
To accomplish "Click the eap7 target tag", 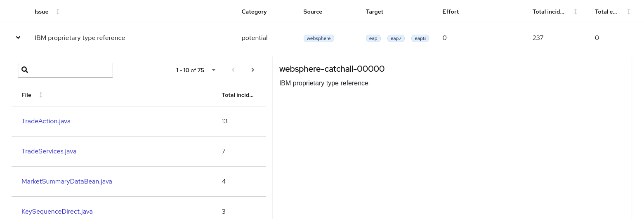I will tap(396, 38).
